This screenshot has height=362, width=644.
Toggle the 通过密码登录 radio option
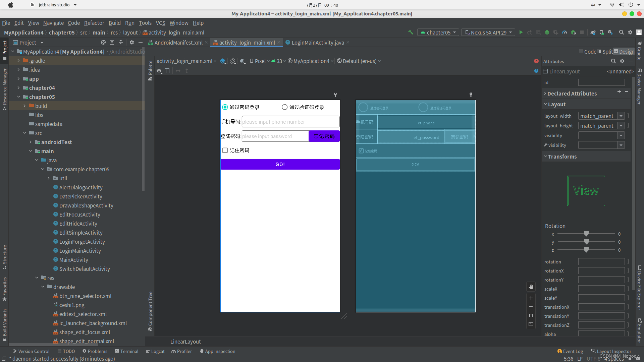(224, 107)
